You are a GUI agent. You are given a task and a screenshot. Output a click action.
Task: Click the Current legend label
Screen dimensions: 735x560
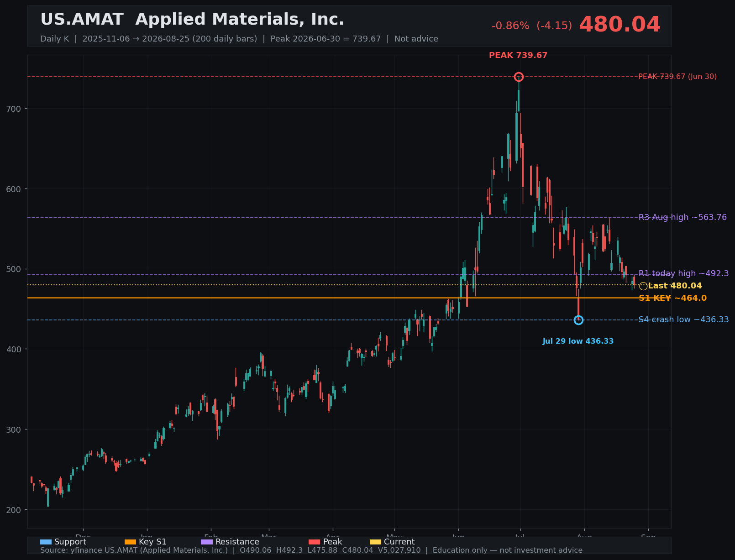click(399, 542)
